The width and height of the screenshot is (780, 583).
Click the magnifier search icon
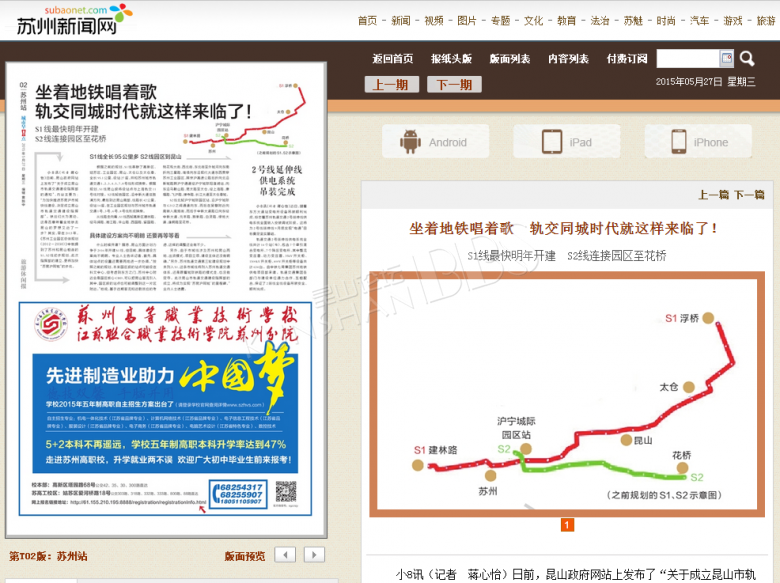point(747,59)
